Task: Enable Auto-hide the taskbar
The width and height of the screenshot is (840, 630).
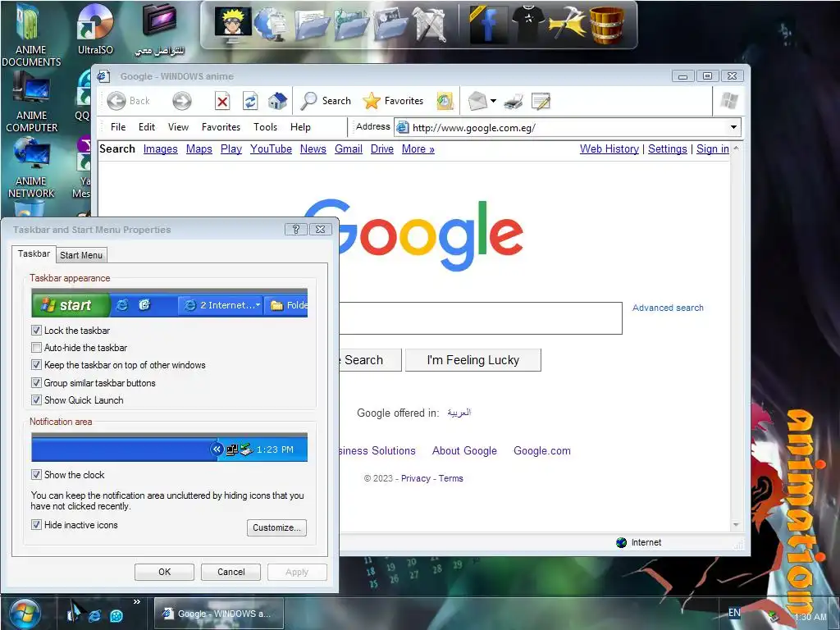Action: 36,348
